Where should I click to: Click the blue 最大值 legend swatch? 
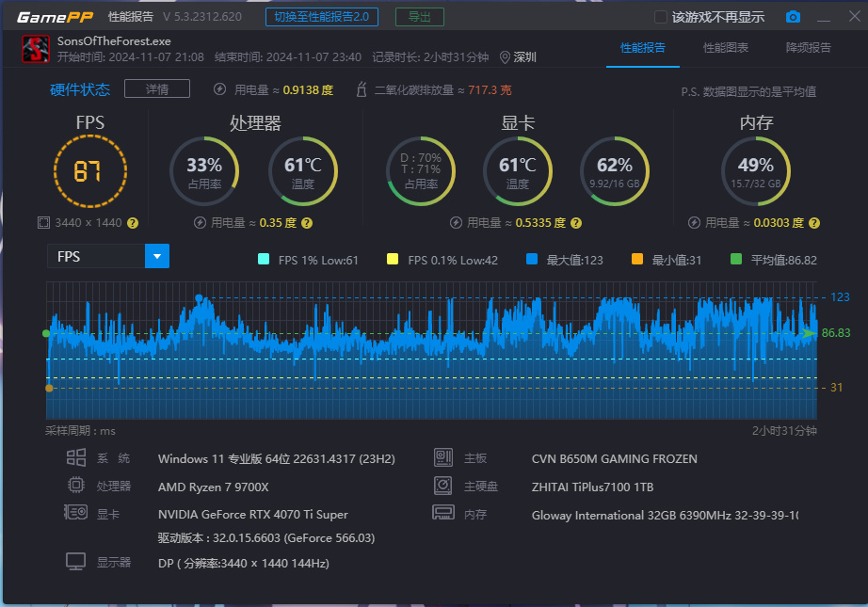point(532,259)
